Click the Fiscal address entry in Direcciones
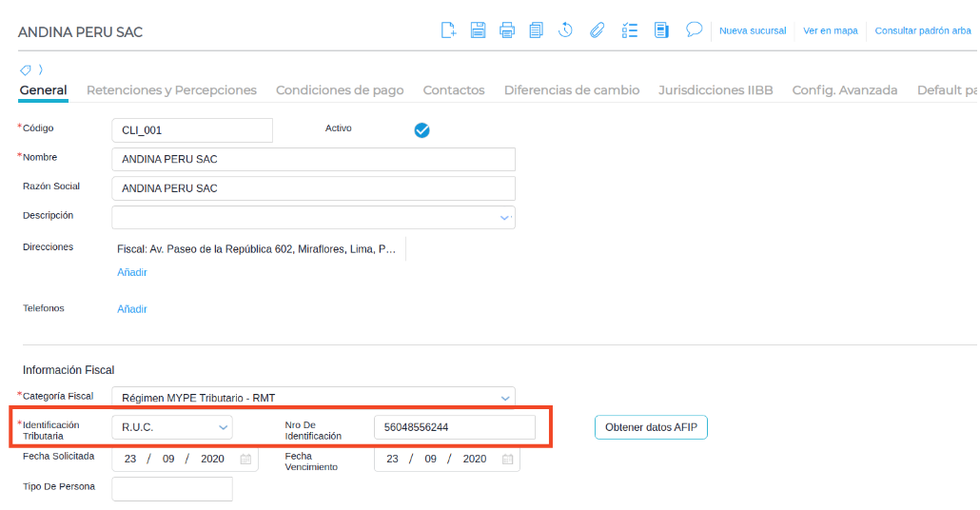The width and height of the screenshot is (980, 510). [x=256, y=248]
